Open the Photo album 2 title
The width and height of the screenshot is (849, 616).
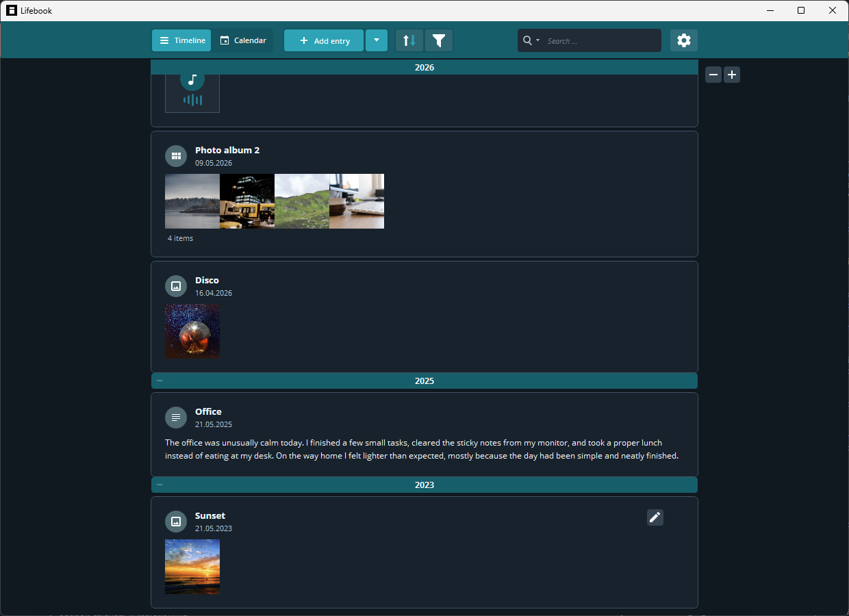[x=227, y=150]
